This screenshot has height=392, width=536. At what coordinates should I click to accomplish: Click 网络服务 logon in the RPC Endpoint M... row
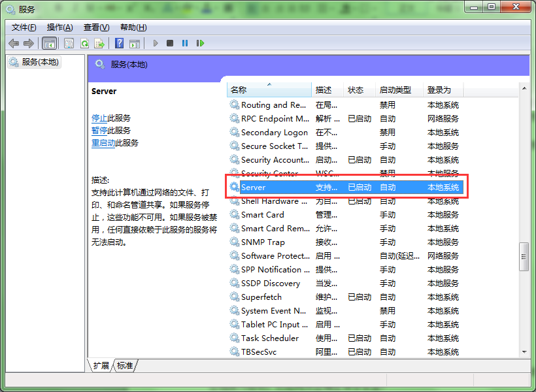tap(443, 119)
